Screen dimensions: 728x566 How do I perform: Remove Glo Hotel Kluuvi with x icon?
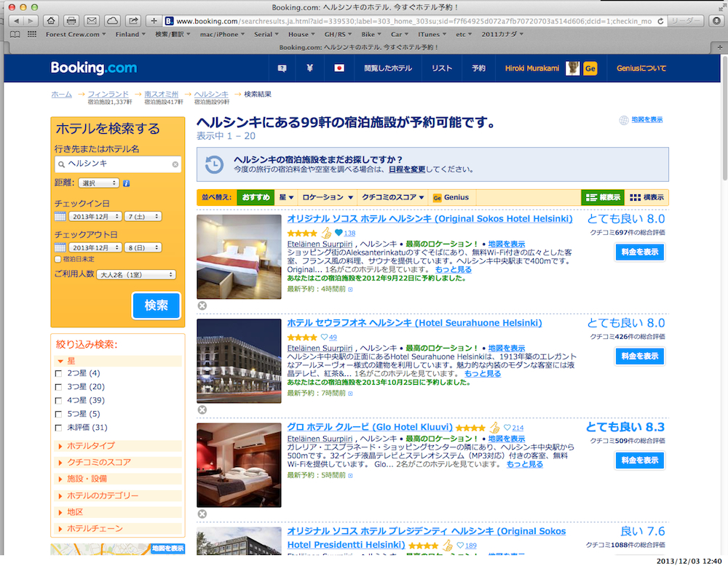click(202, 514)
